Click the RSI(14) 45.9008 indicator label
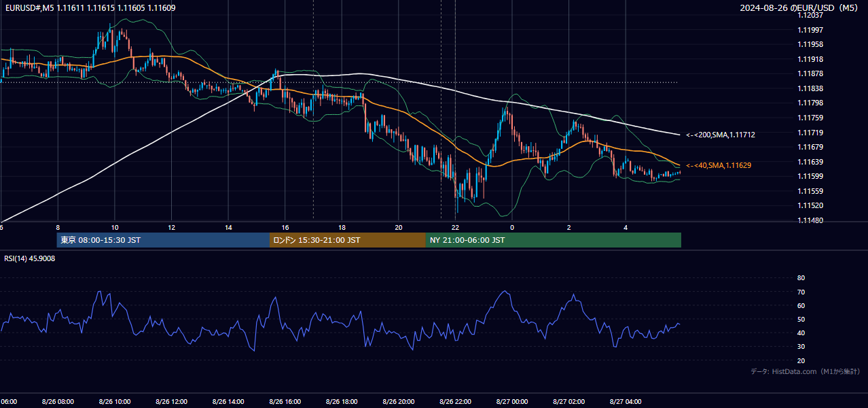868x408 pixels. tap(30, 258)
